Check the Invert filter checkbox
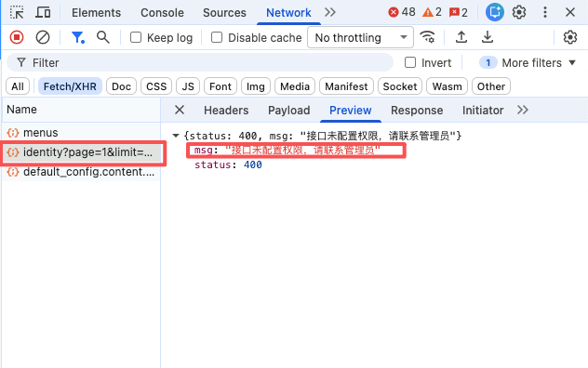588x368 pixels. (x=410, y=62)
